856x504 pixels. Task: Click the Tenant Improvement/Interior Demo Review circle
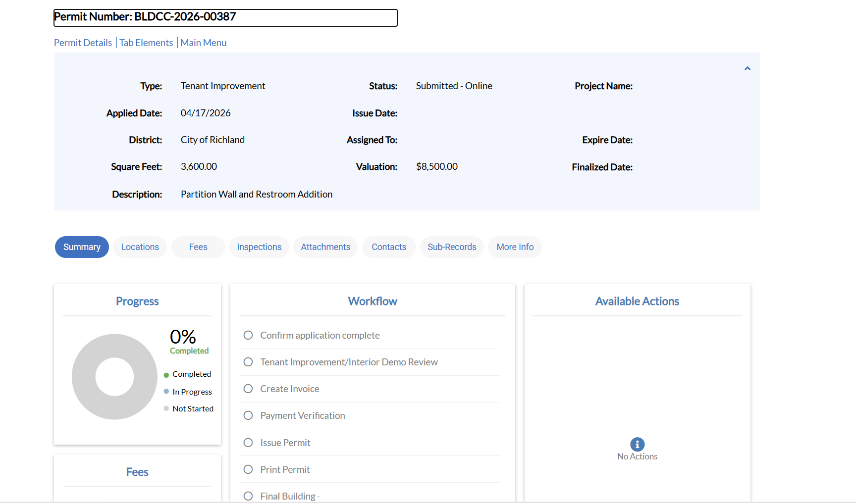(248, 362)
